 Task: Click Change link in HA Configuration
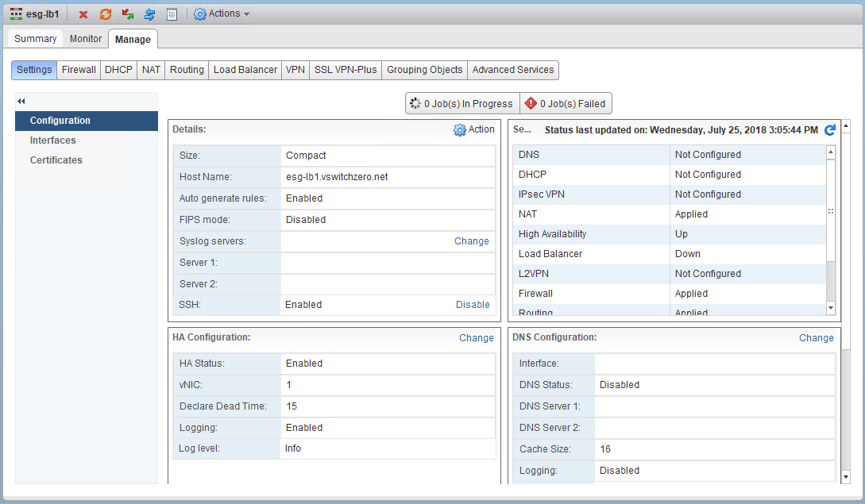(x=476, y=338)
